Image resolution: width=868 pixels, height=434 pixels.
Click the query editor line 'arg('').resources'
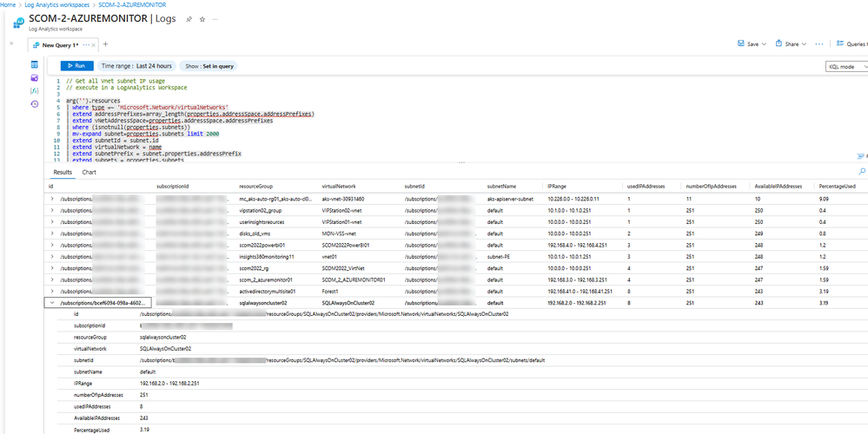click(93, 101)
